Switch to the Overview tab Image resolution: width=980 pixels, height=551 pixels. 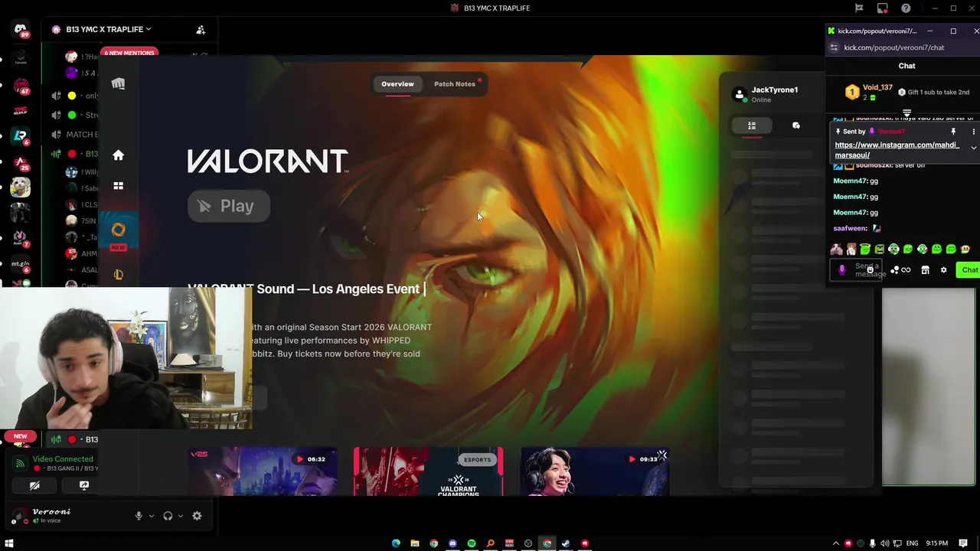point(397,84)
